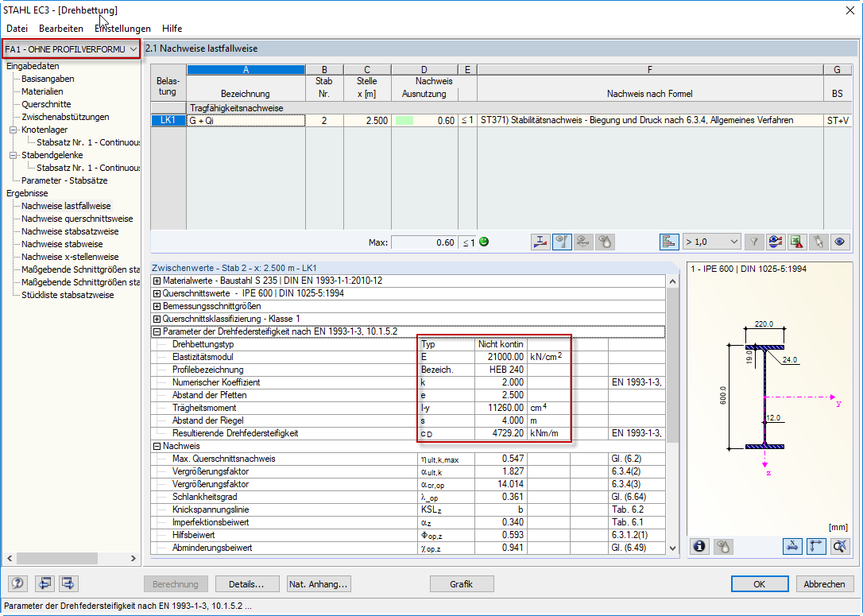Open the Nat. Anhang... dialog

click(319, 584)
